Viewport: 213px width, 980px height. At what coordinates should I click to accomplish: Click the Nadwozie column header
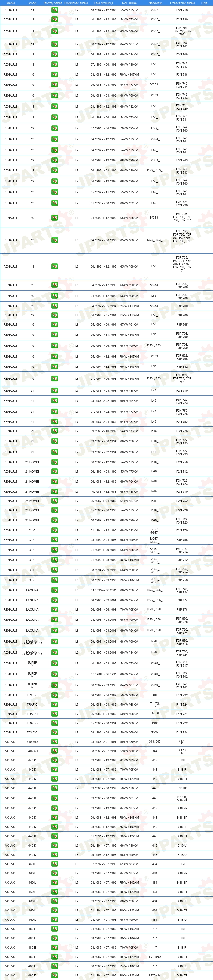coord(155,3)
